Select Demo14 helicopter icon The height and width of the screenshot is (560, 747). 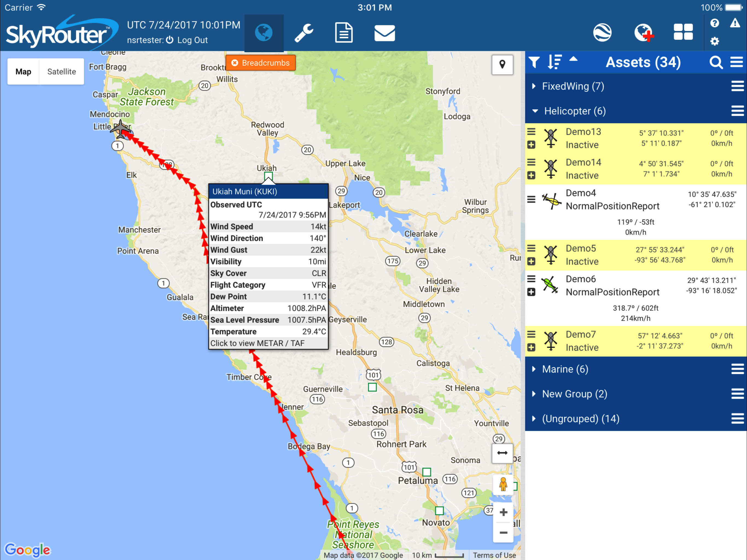551,169
